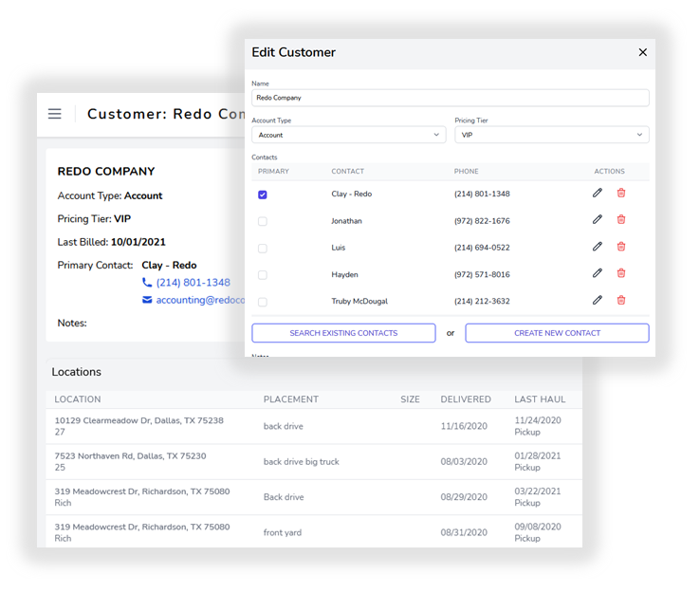The height and width of the screenshot is (593, 700).
Task: Open 7523 Northaven Rd location row
Action: point(314,462)
